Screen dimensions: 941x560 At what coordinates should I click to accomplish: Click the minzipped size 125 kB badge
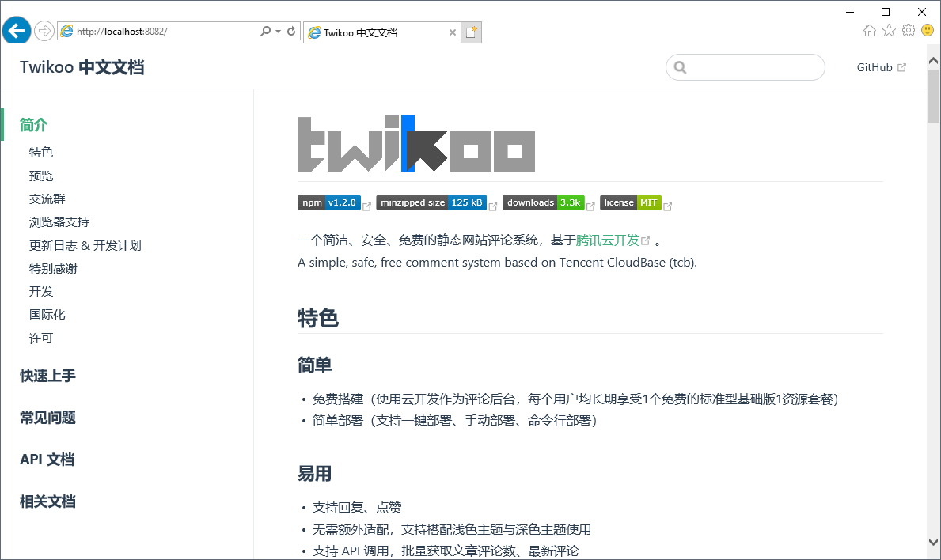(431, 202)
